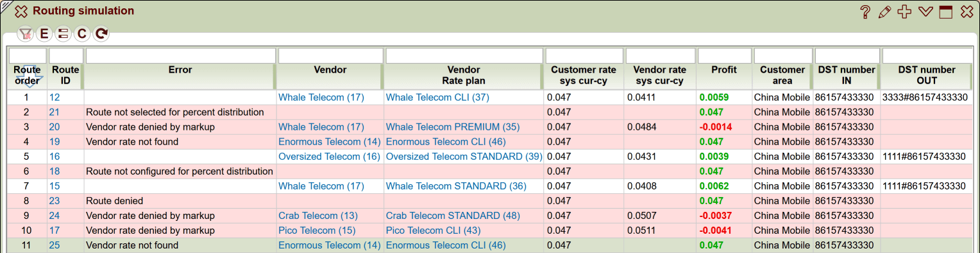
Task: Click the stacked-rows toolbar icon
Action: click(63, 34)
